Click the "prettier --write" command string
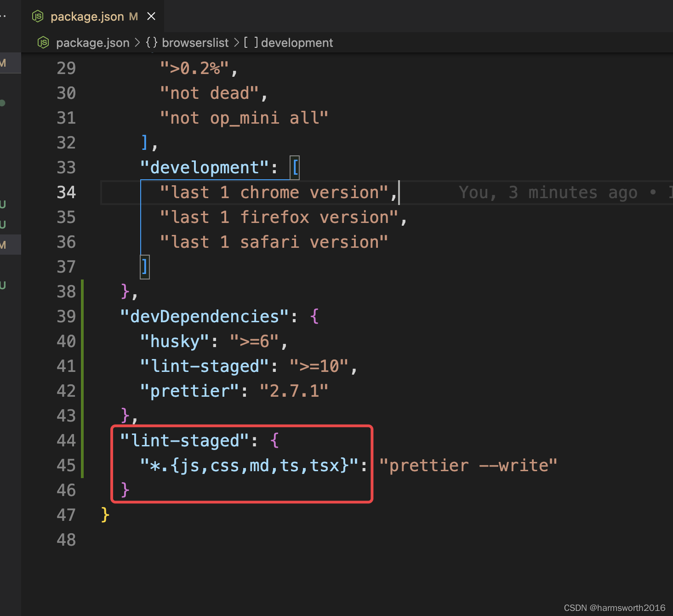This screenshot has width=673, height=616. point(468,466)
